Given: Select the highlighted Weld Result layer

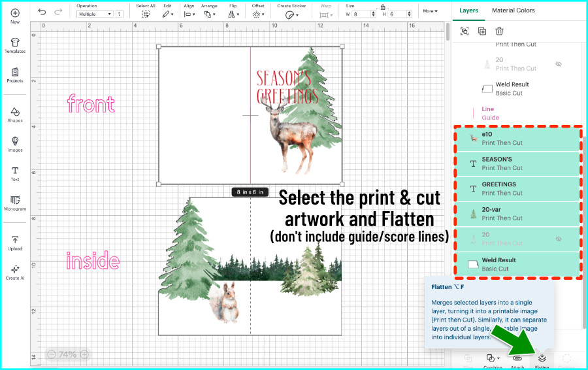Looking at the screenshot, I should [518, 264].
